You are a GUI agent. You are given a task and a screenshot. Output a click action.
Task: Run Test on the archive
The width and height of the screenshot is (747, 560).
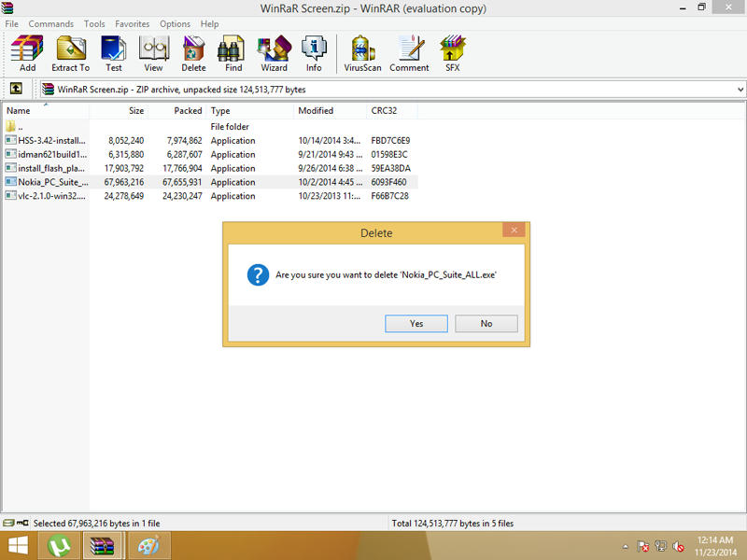113,53
